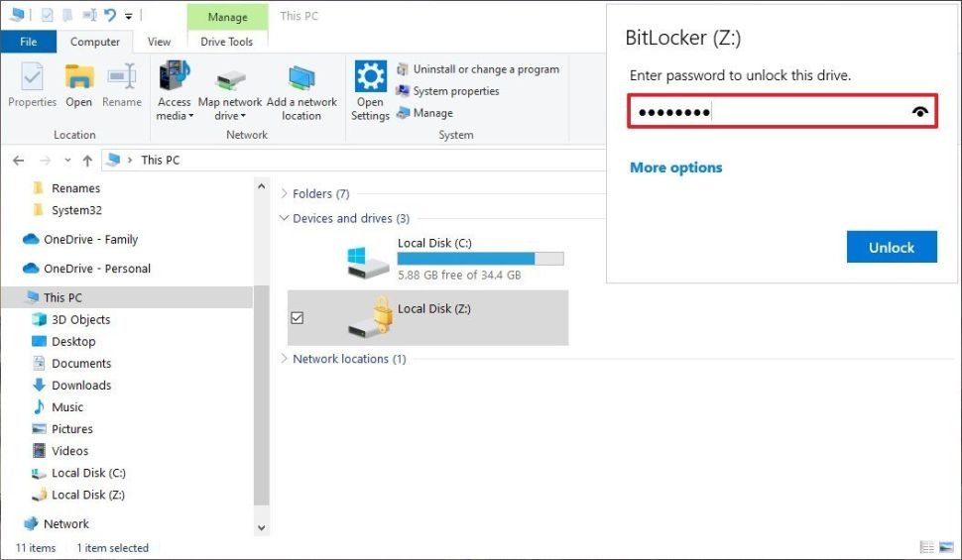Uncheck the Local Disk (Z:) checkbox
Image resolution: width=962 pixels, height=560 pixels.
[x=297, y=318]
